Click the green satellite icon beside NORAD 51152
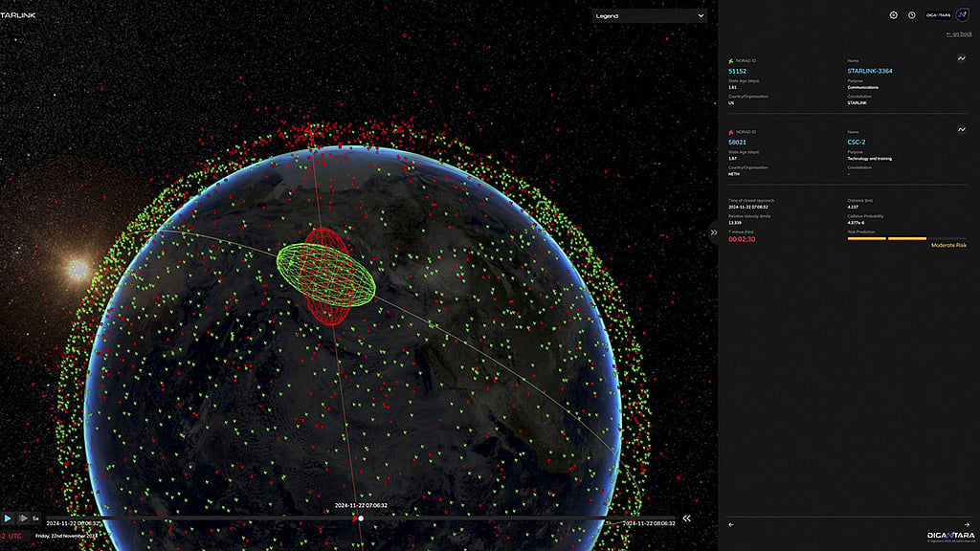 click(x=730, y=61)
